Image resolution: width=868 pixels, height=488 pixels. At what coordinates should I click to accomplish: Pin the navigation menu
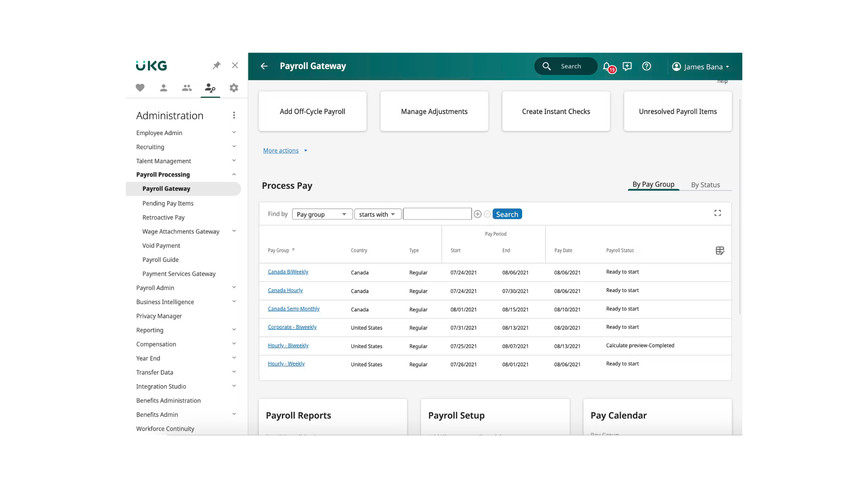coord(217,66)
